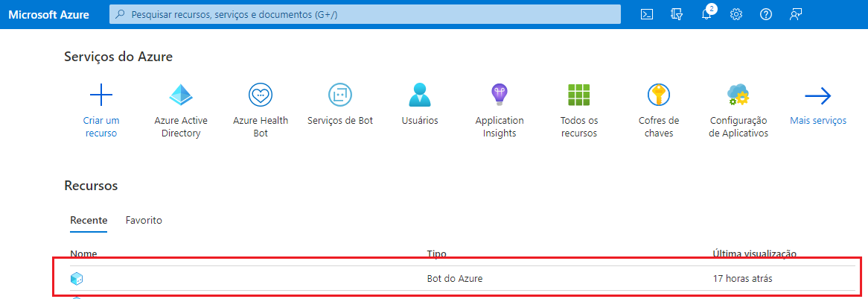This screenshot has width=868, height=299.
Task: Click the Todos os recursos label
Action: (579, 127)
